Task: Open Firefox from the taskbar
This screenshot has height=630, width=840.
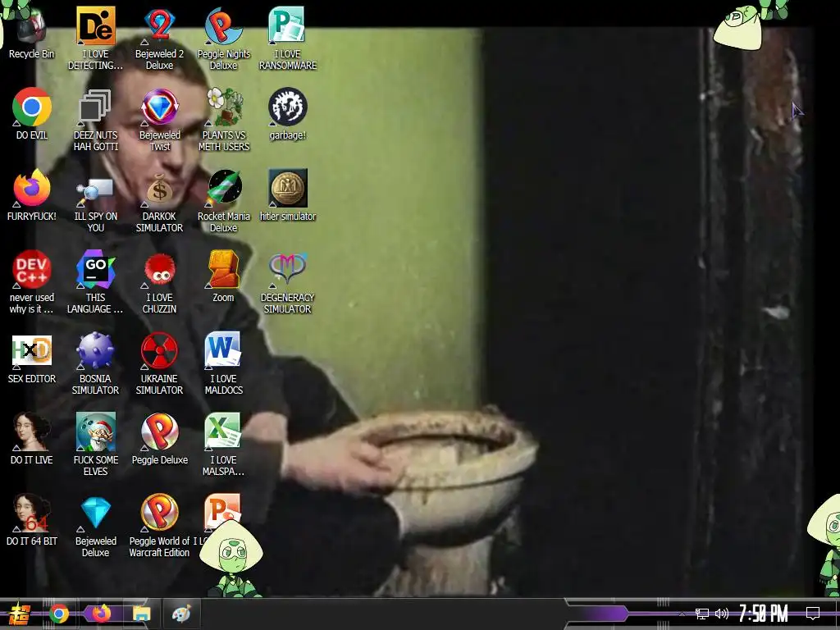Action: tap(101, 614)
